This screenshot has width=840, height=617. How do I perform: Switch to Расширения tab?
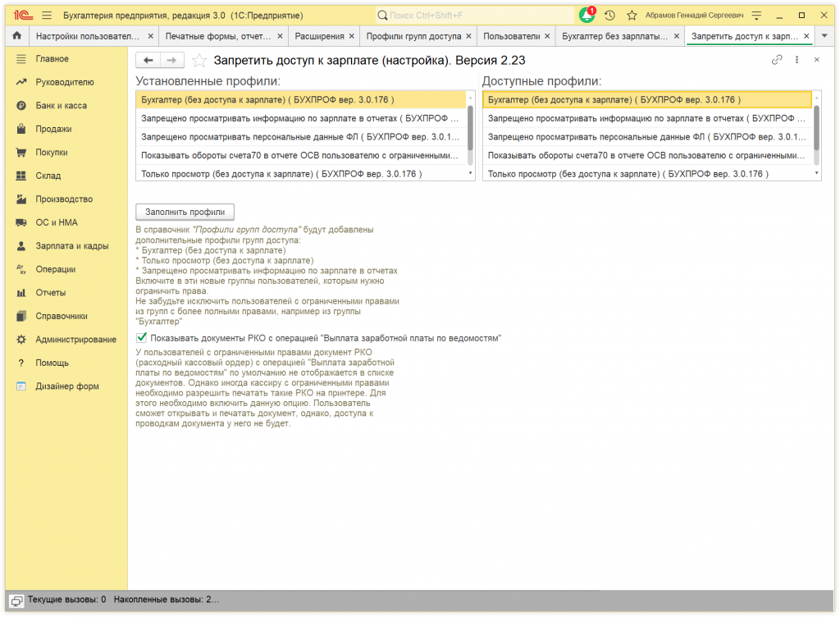319,36
